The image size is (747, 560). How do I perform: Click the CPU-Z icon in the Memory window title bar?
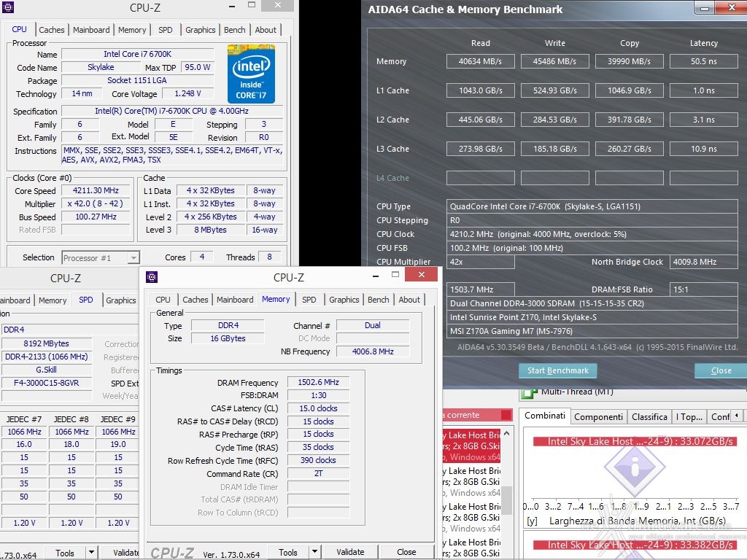(152, 277)
